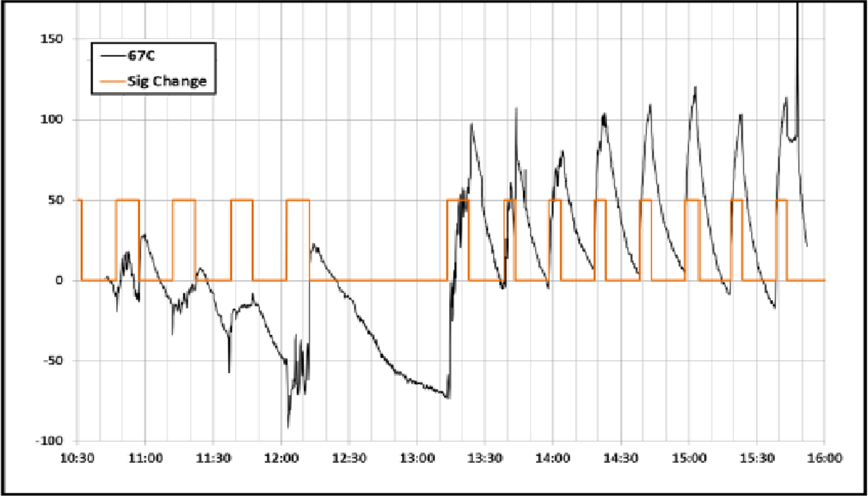The image size is (868, 496).
Task: Click the 16:00 x-axis time label
Action: [825, 458]
